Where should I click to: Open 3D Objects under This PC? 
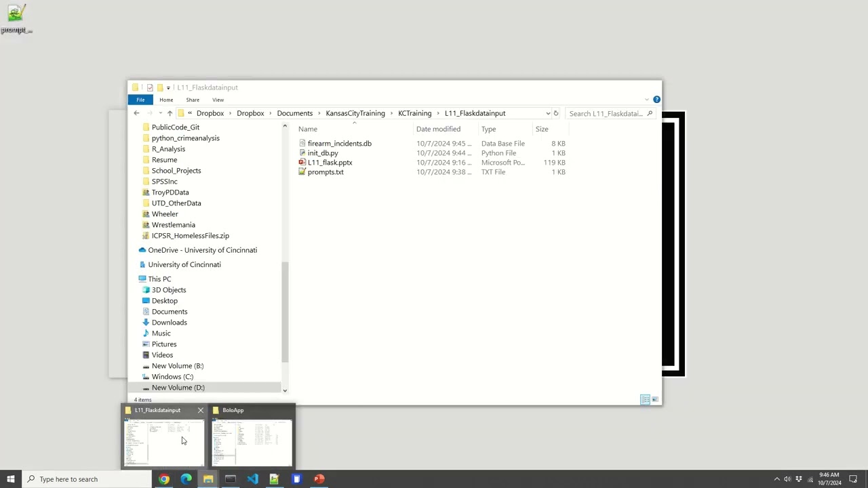pos(168,289)
